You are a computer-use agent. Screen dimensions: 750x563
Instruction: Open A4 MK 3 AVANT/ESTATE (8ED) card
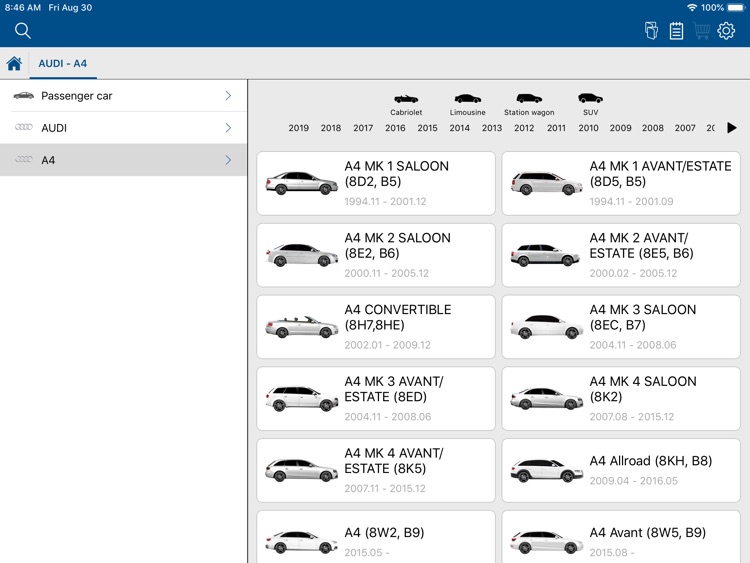click(376, 398)
